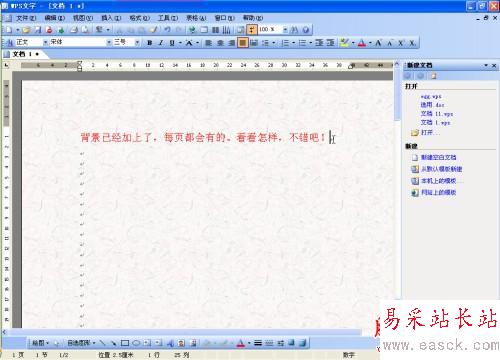
Task: Open the zoom percentage dropdown
Action: point(285,30)
